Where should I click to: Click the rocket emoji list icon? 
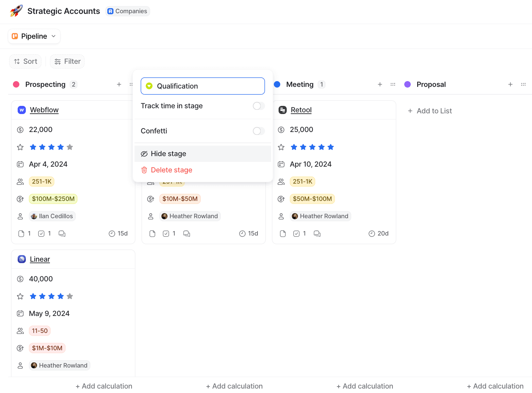(16, 11)
